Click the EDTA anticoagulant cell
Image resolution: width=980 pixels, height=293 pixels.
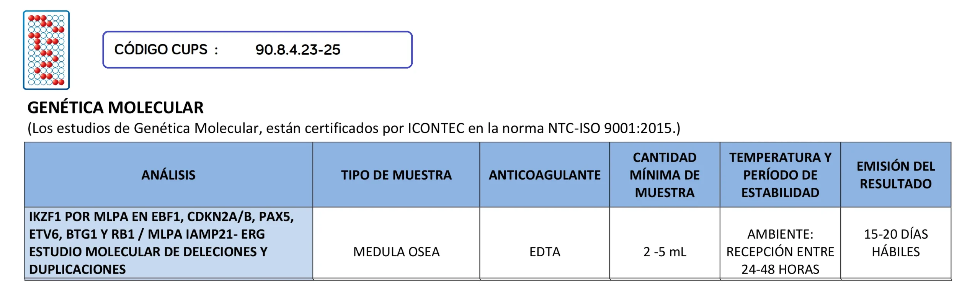tap(544, 252)
